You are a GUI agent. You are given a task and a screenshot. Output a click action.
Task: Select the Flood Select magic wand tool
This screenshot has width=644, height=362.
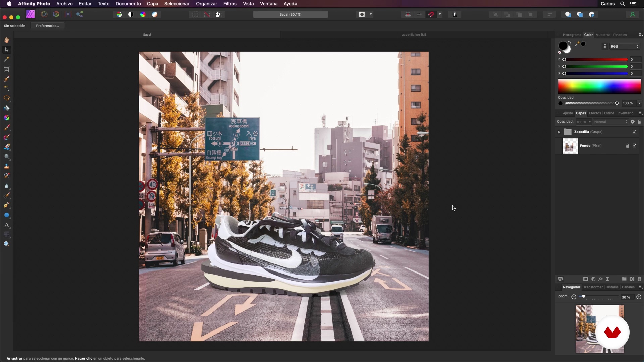tap(7, 88)
